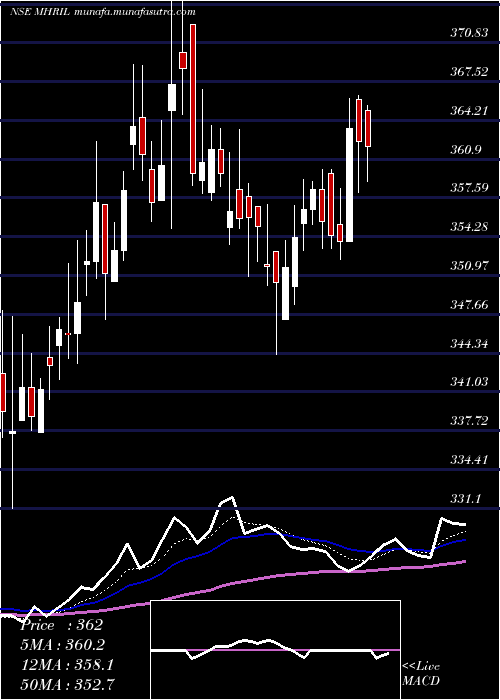The width and height of the screenshot is (500, 700).
Task: Select the 367.52 price level label
Action: click(468, 71)
